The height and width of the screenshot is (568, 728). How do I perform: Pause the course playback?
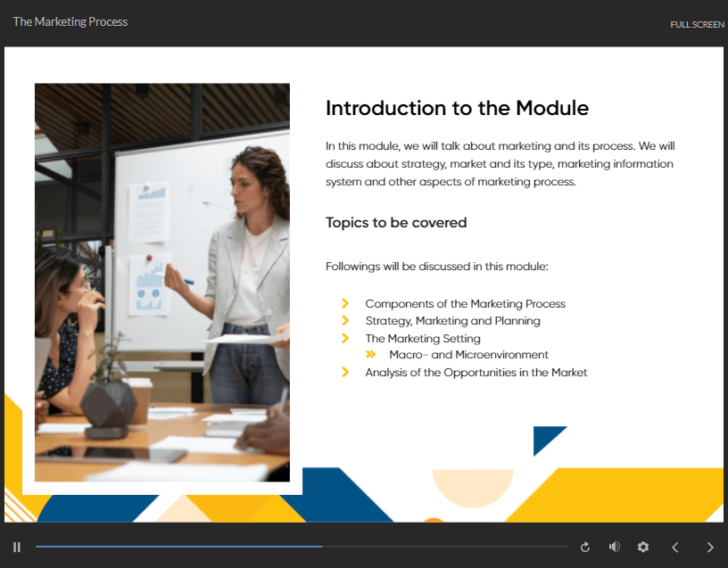pyautogui.click(x=17, y=547)
